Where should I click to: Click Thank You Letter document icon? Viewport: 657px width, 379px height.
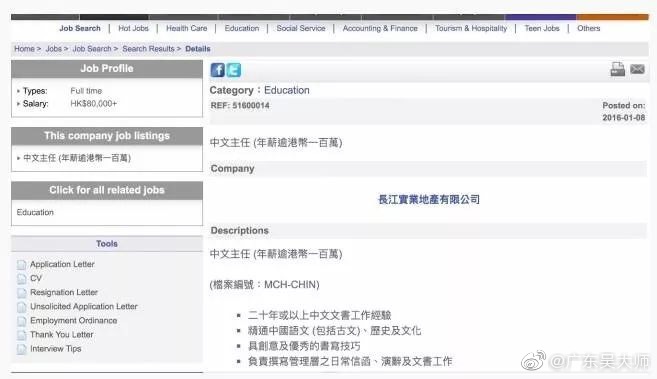click(x=21, y=335)
